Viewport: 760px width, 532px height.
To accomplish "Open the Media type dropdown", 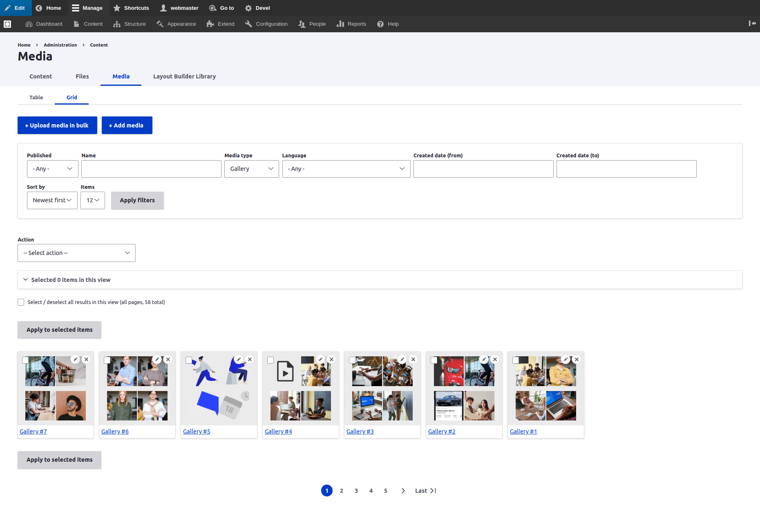I will point(251,169).
